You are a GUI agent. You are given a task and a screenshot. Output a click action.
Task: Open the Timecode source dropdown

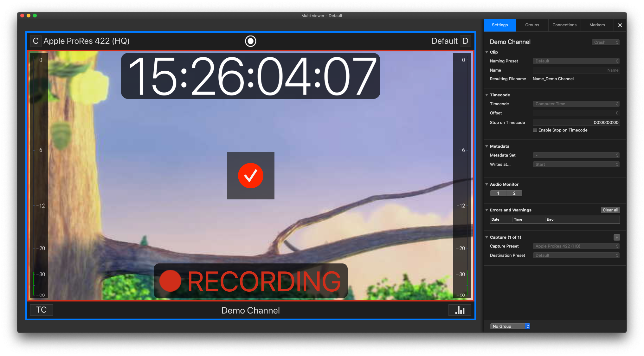[576, 104]
